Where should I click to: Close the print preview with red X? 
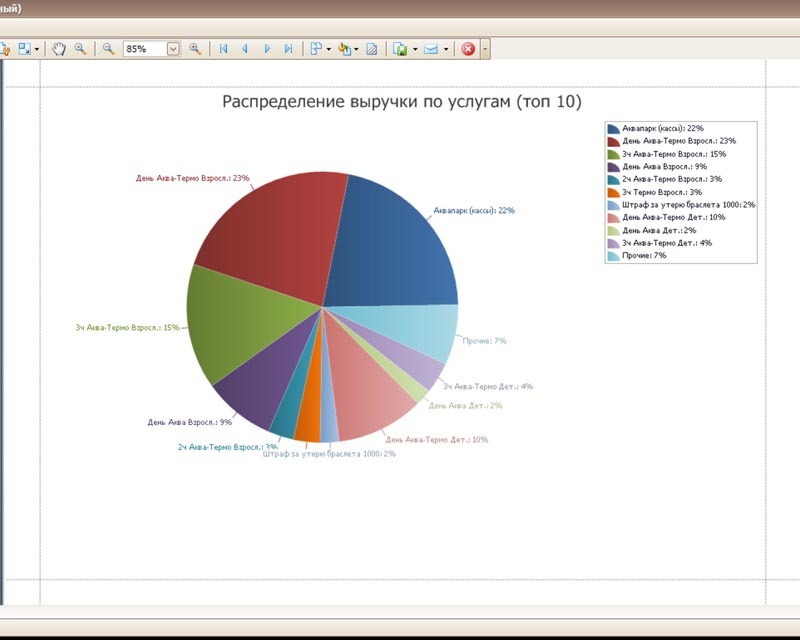point(467,48)
